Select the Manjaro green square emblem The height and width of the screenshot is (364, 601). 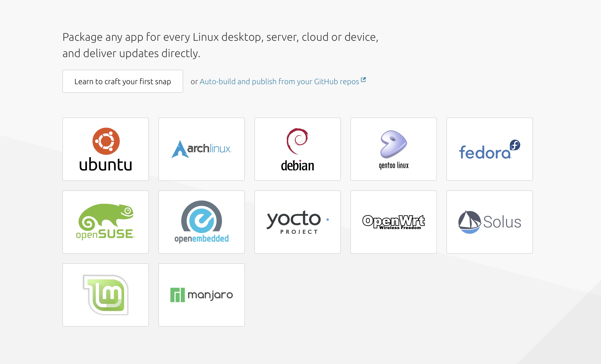point(178,294)
